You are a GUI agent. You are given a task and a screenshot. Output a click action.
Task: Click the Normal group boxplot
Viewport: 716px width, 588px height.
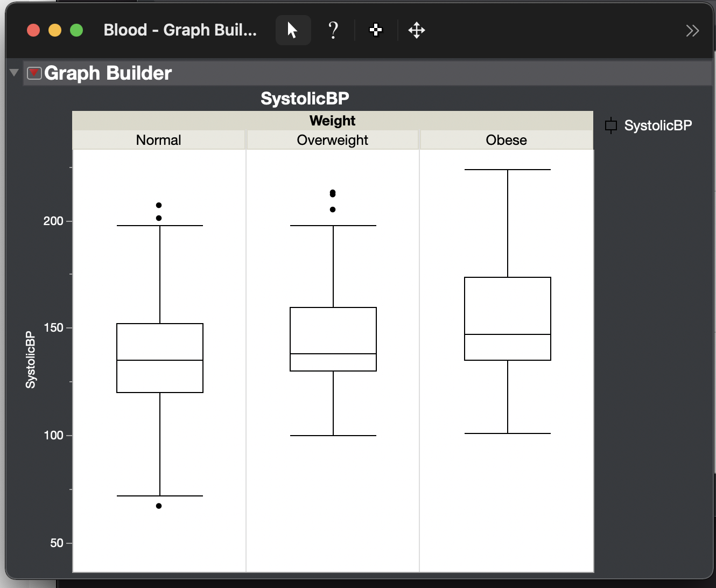point(159,357)
